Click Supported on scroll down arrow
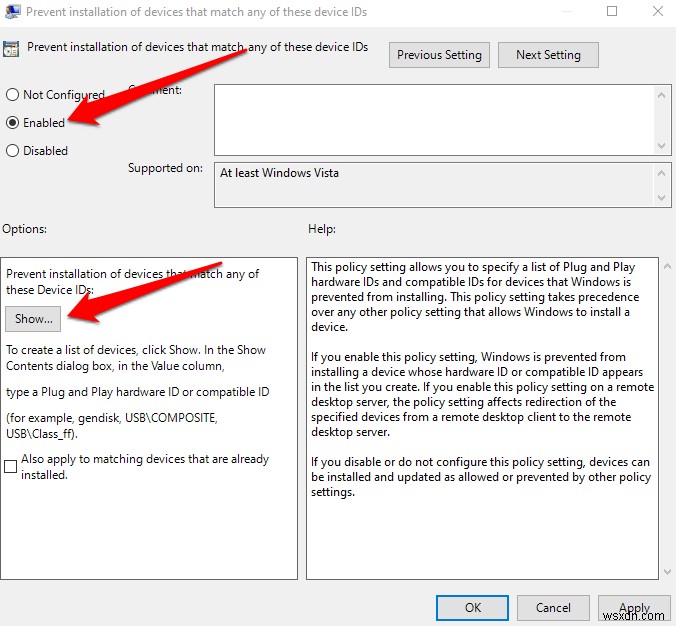Image resolution: width=676 pixels, height=626 pixels. (x=662, y=198)
